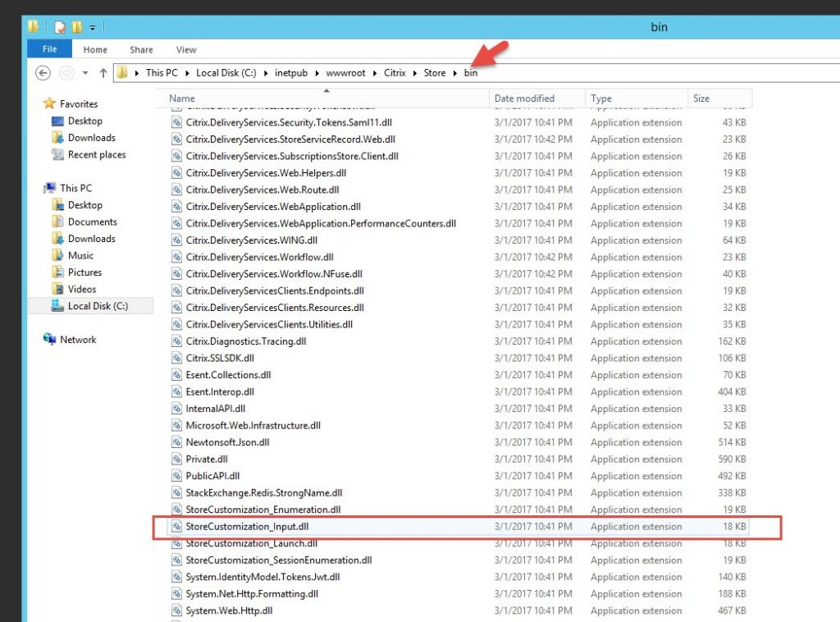The width and height of the screenshot is (840, 622).
Task: Click the Recent places icon in Favorites
Action: (x=57, y=154)
